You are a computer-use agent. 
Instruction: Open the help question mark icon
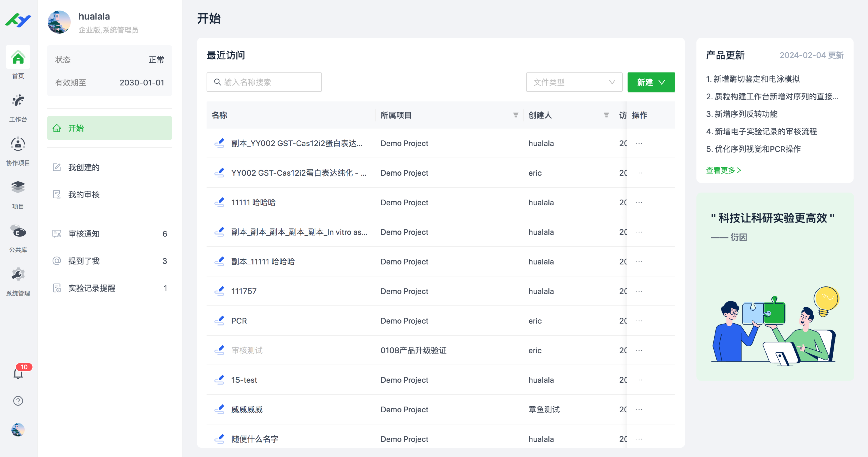coord(18,401)
